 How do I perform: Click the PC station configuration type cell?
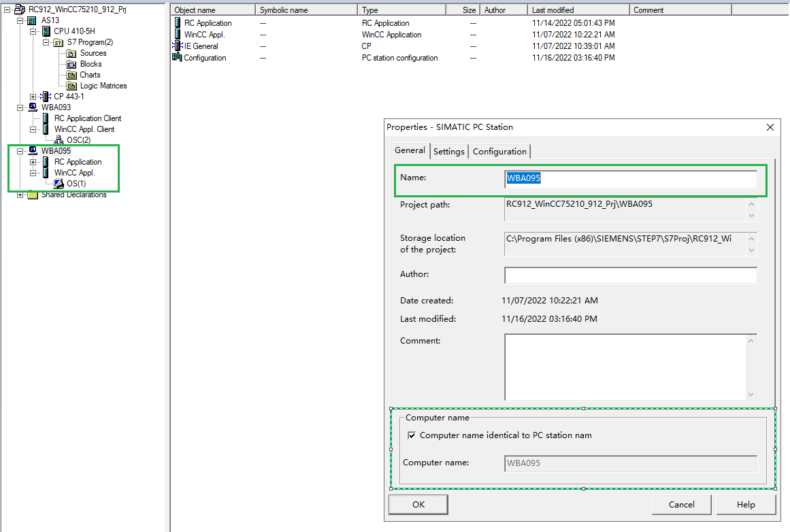click(x=399, y=58)
